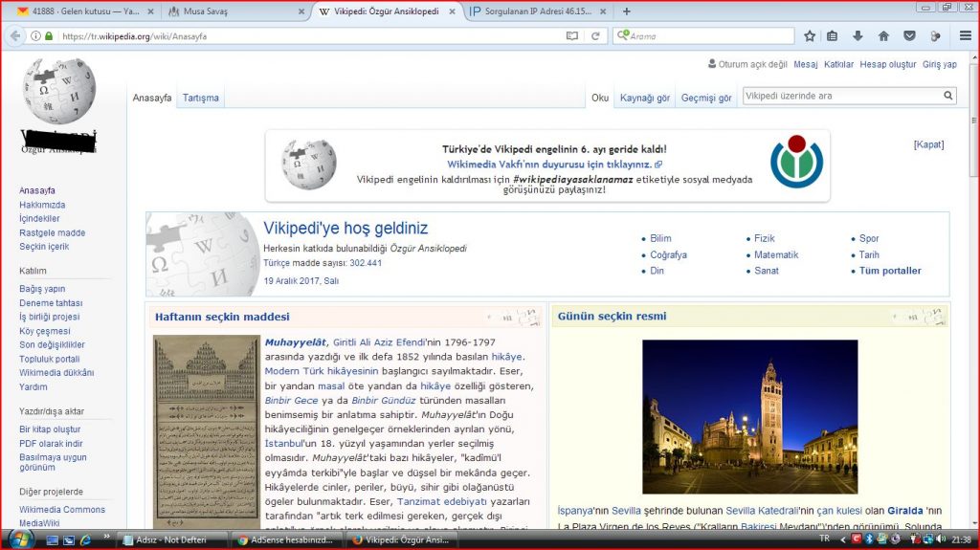Image resolution: width=980 pixels, height=550 pixels.
Task: Click TR language indicator in taskbar
Action: click(x=824, y=539)
